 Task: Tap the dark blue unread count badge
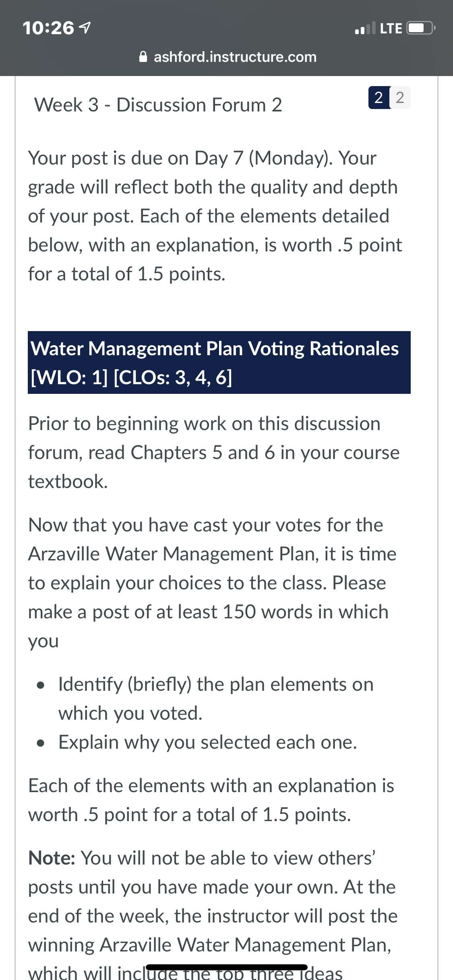click(x=379, y=97)
